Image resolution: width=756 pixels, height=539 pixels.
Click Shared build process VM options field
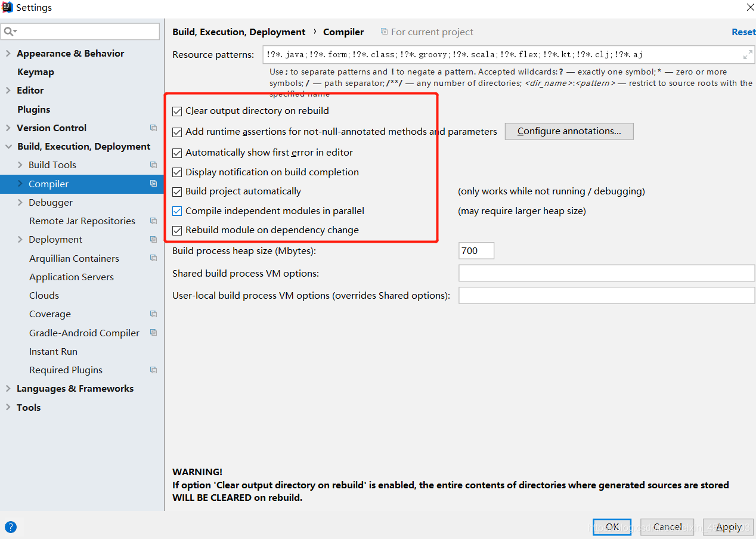click(606, 273)
